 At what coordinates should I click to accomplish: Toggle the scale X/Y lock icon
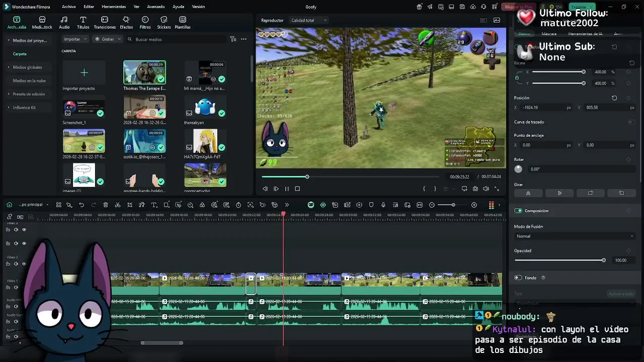coord(517,77)
